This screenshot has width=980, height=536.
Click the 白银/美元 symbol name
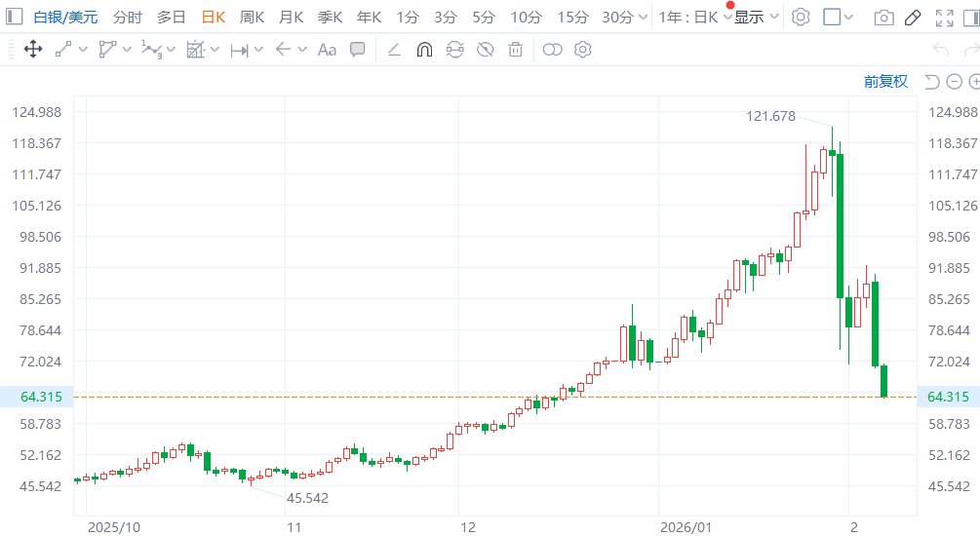click(x=67, y=18)
